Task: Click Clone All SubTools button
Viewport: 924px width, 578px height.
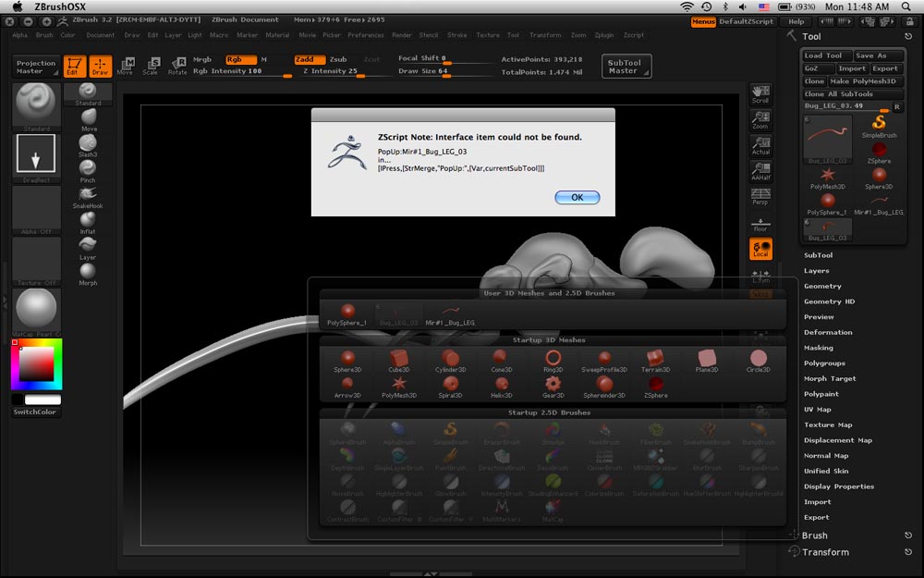Action: (x=852, y=94)
